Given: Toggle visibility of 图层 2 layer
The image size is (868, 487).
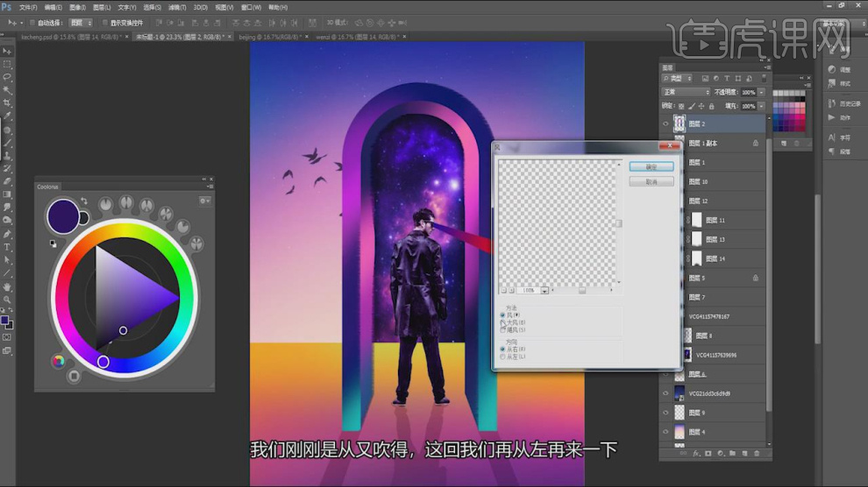Looking at the screenshot, I should click(x=666, y=124).
